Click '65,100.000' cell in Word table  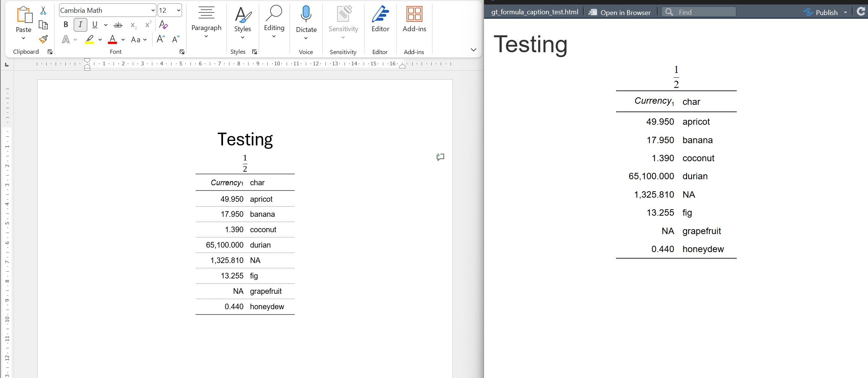coord(225,245)
